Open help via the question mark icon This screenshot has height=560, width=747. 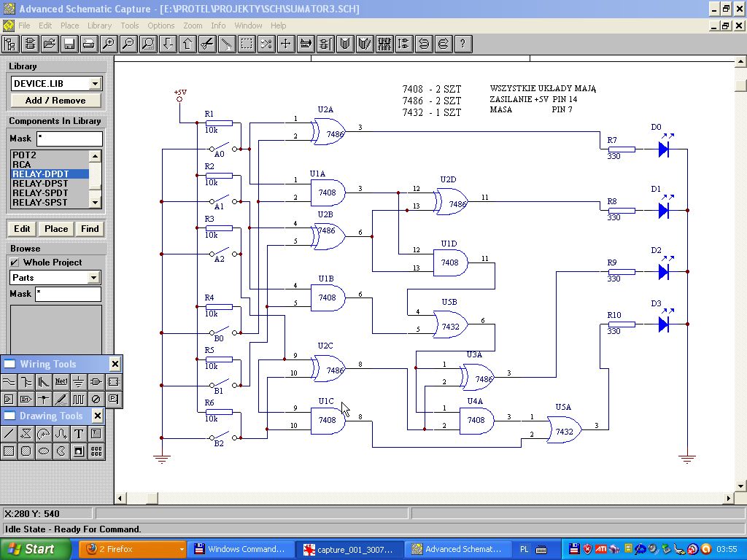pyautogui.click(x=462, y=44)
